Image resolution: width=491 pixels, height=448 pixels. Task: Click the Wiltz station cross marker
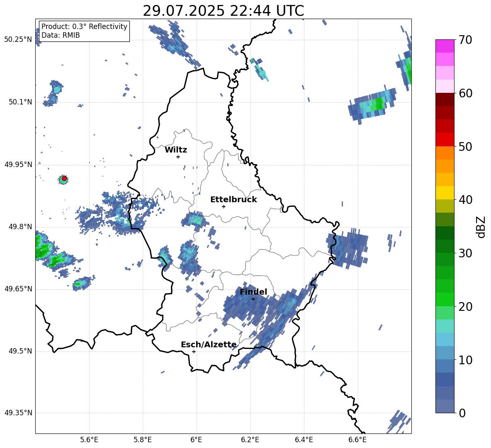(178, 157)
